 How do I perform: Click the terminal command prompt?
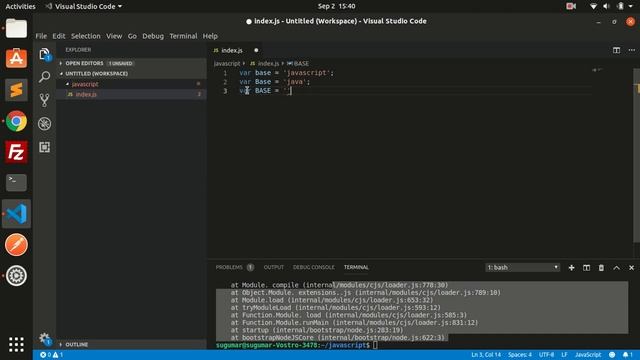[297, 345]
